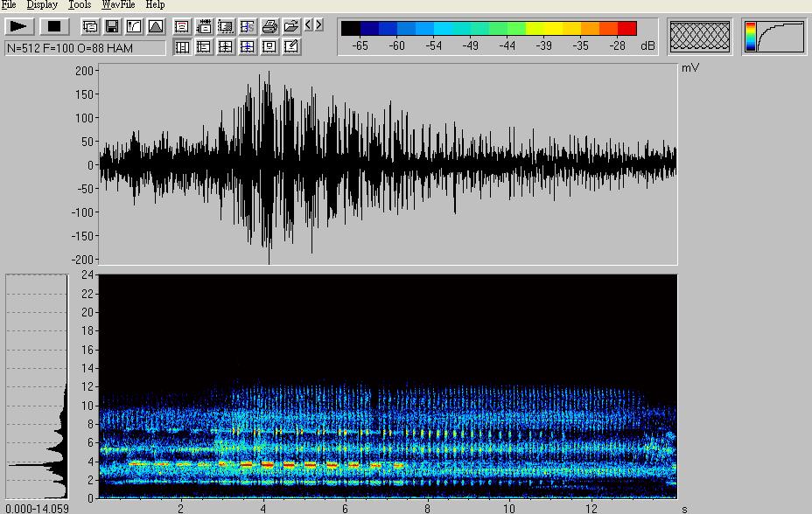The image size is (812, 514).
Task: Click the dB color scale bar
Action: pos(488,29)
